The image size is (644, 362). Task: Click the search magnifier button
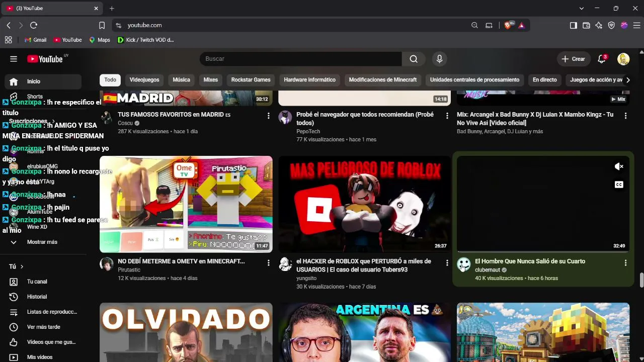(414, 59)
